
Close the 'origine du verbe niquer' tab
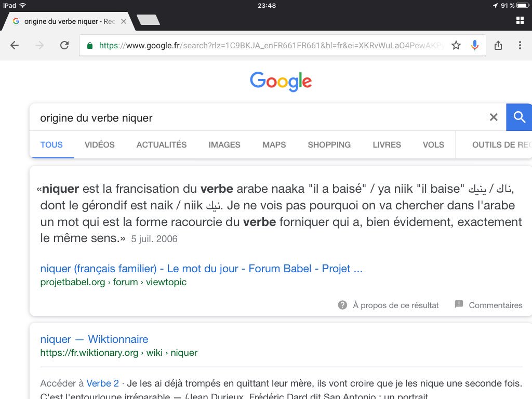[124, 21]
